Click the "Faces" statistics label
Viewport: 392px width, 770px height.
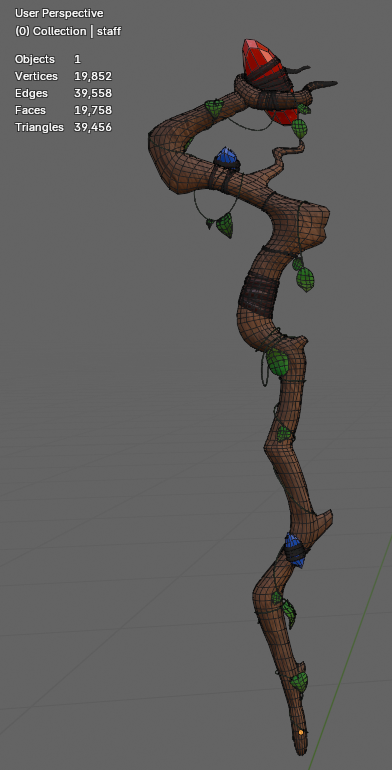tap(30, 110)
